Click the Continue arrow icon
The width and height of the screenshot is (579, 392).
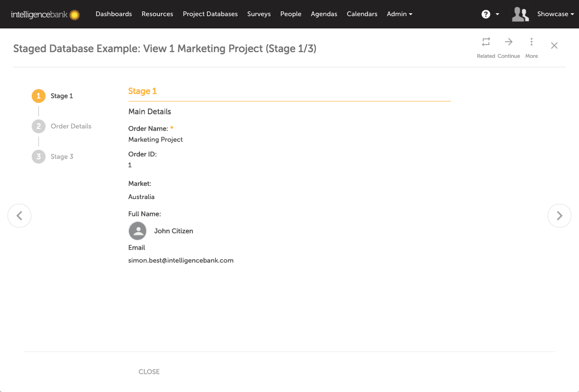(x=508, y=42)
